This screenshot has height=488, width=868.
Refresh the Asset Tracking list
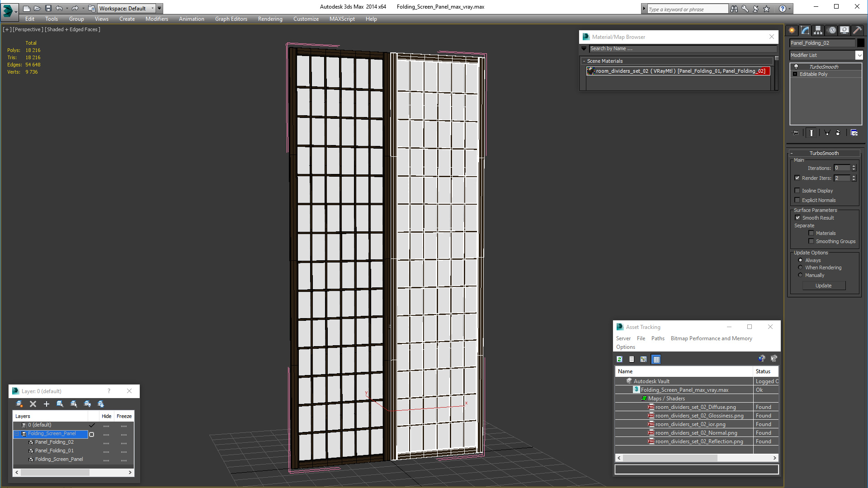point(619,359)
